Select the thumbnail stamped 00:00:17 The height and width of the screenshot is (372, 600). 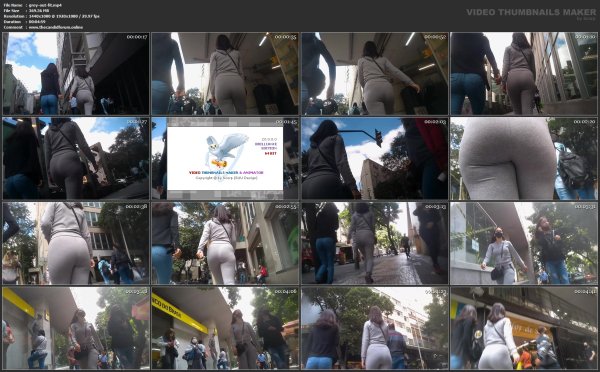[76, 74]
